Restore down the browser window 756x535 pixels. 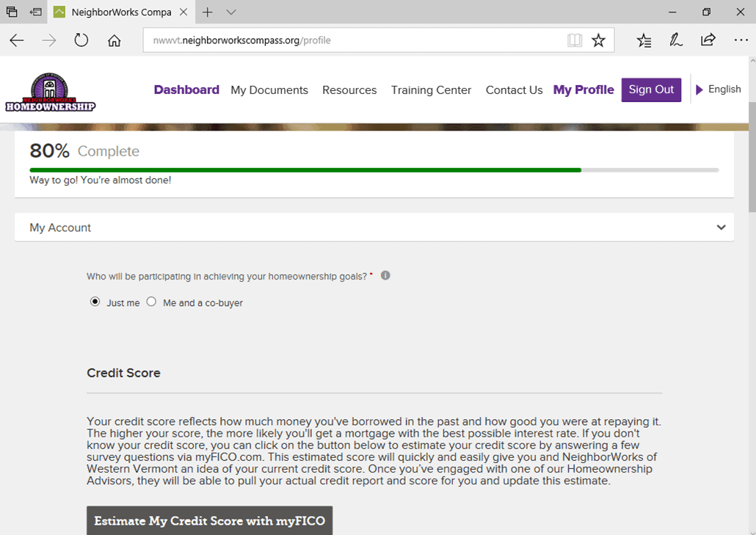(x=706, y=12)
